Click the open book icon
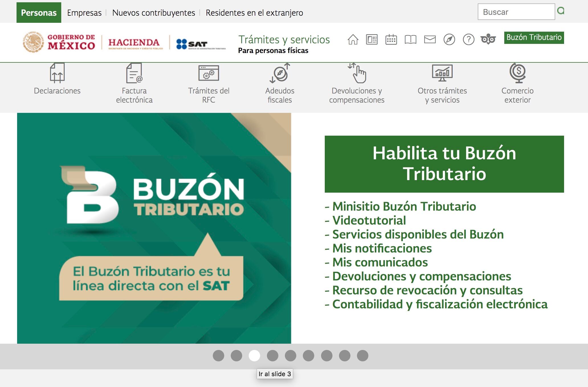 [410, 39]
